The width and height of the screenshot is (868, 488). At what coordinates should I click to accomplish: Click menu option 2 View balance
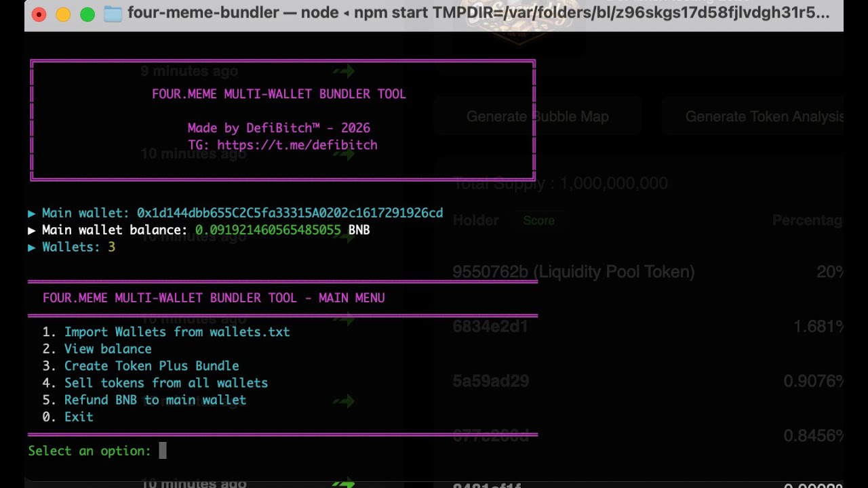[x=97, y=348]
